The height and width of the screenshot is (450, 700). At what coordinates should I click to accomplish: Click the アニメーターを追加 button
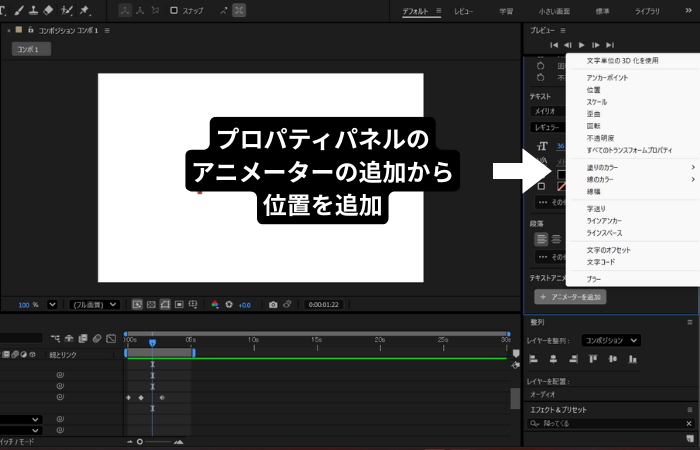coord(571,297)
